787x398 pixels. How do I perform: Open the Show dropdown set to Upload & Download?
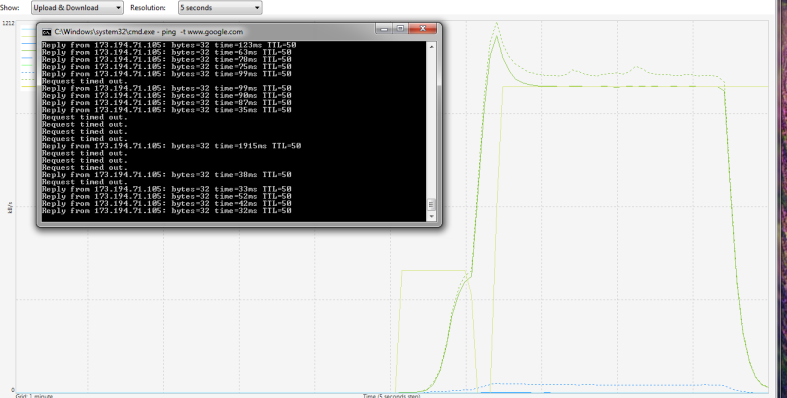[x=77, y=8]
